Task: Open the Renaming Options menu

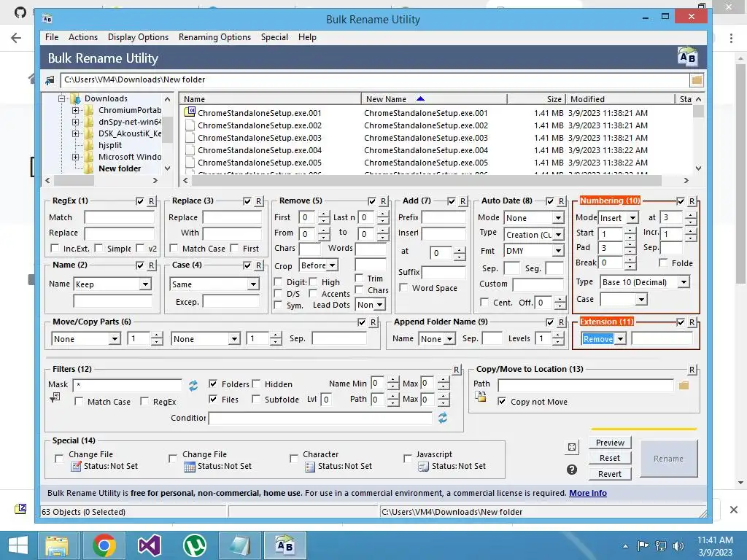Action: tap(214, 37)
